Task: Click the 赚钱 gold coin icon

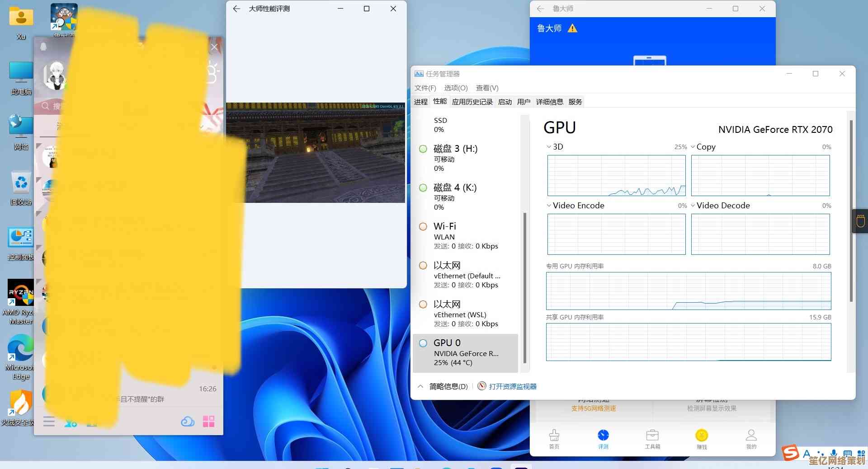Action: pyautogui.click(x=701, y=436)
